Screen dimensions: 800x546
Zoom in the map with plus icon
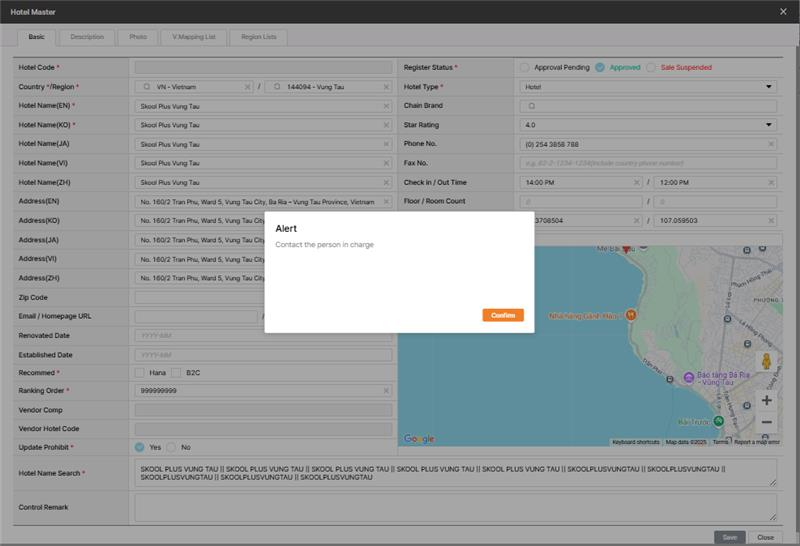point(766,400)
